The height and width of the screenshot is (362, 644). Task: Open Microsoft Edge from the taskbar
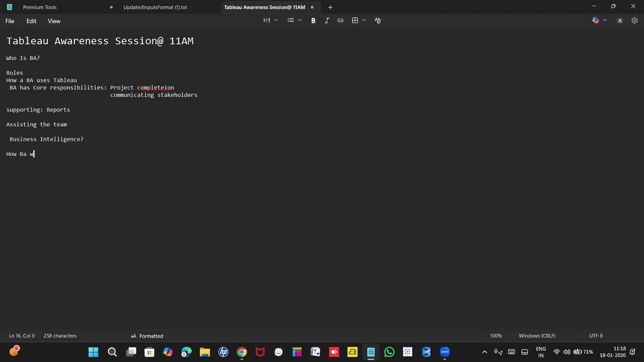[x=186, y=352]
